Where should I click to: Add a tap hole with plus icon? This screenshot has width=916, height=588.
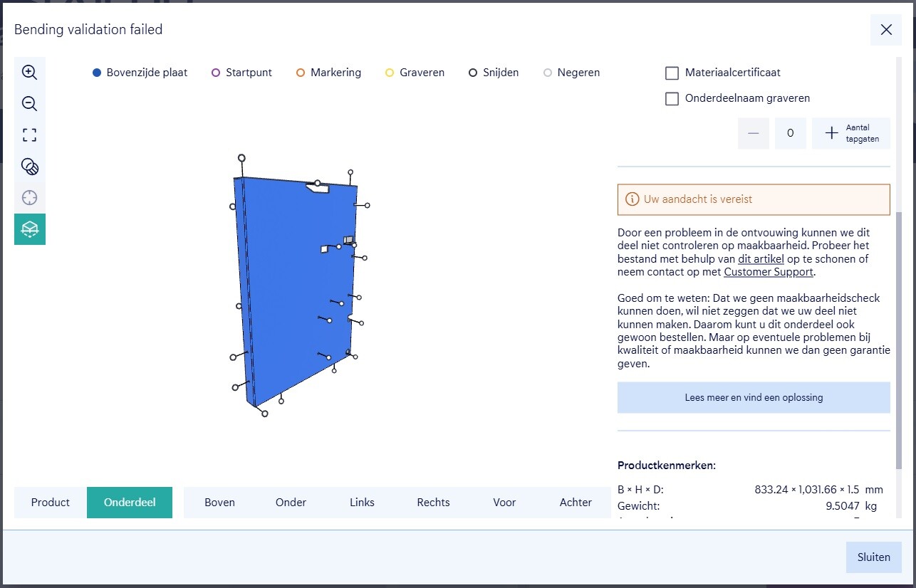click(831, 133)
